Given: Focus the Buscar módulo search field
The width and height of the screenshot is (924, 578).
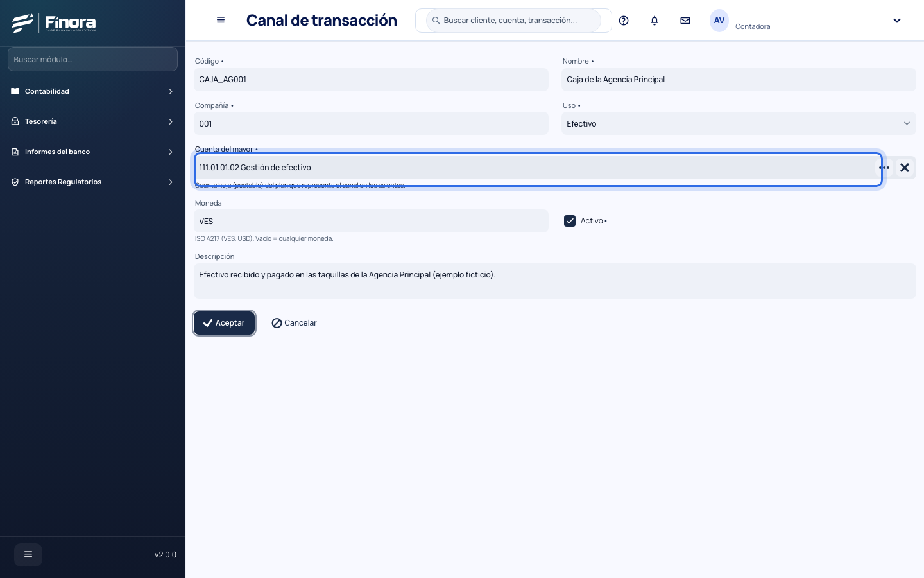Looking at the screenshot, I should coord(92,59).
